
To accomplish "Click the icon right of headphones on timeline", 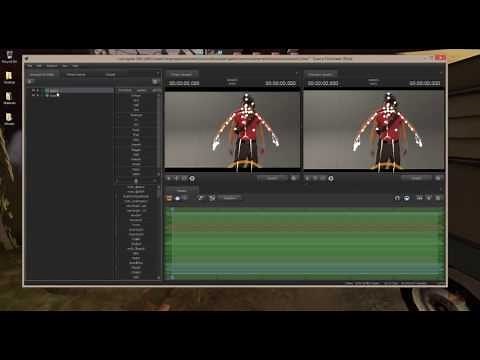I will pos(407,198).
